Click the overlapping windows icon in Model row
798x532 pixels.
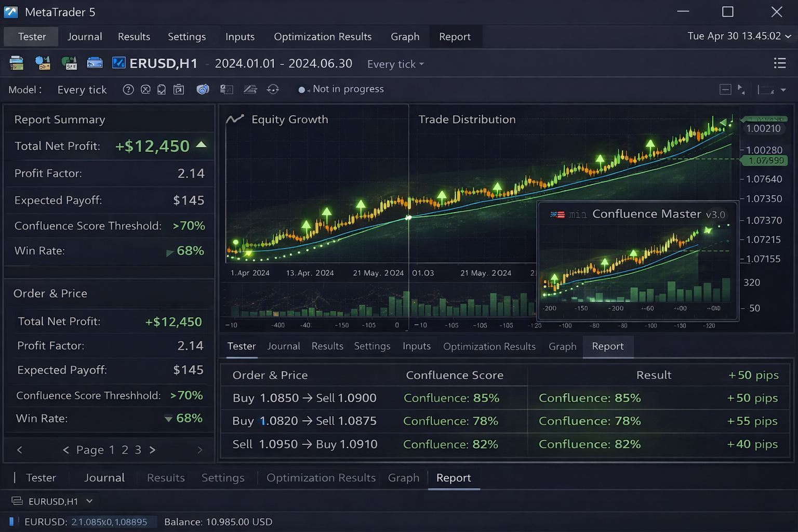click(x=227, y=89)
